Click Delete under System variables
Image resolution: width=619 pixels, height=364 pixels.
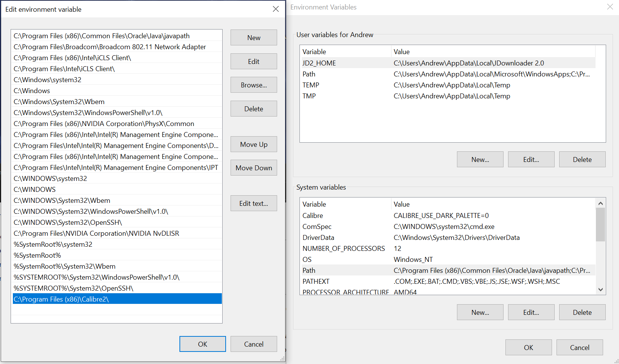[582, 312]
